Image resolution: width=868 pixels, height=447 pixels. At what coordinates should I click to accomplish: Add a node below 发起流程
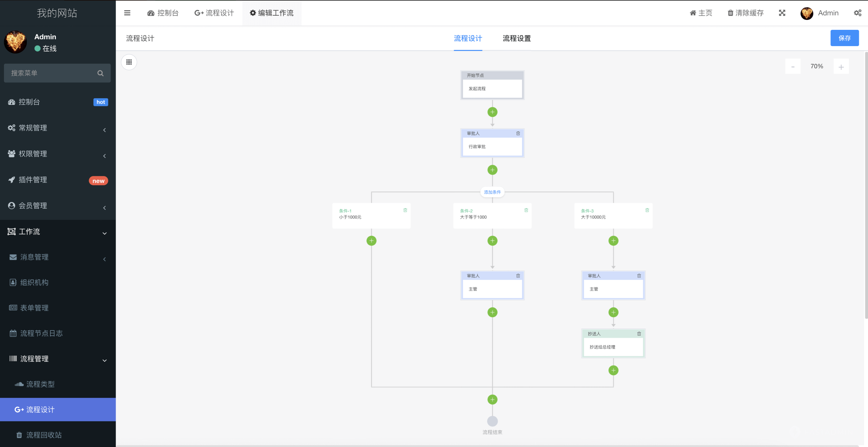pyautogui.click(x=492, y=112)
